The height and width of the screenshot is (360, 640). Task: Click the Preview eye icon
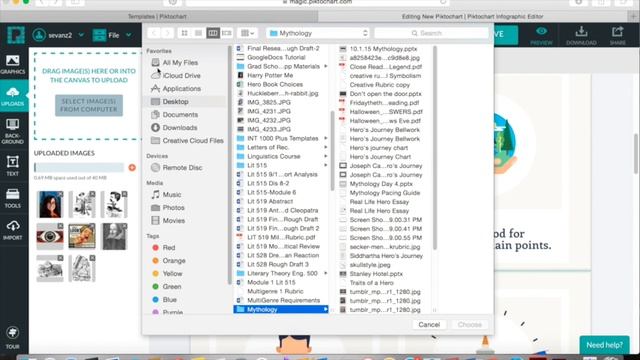click(x=541, y=36)
